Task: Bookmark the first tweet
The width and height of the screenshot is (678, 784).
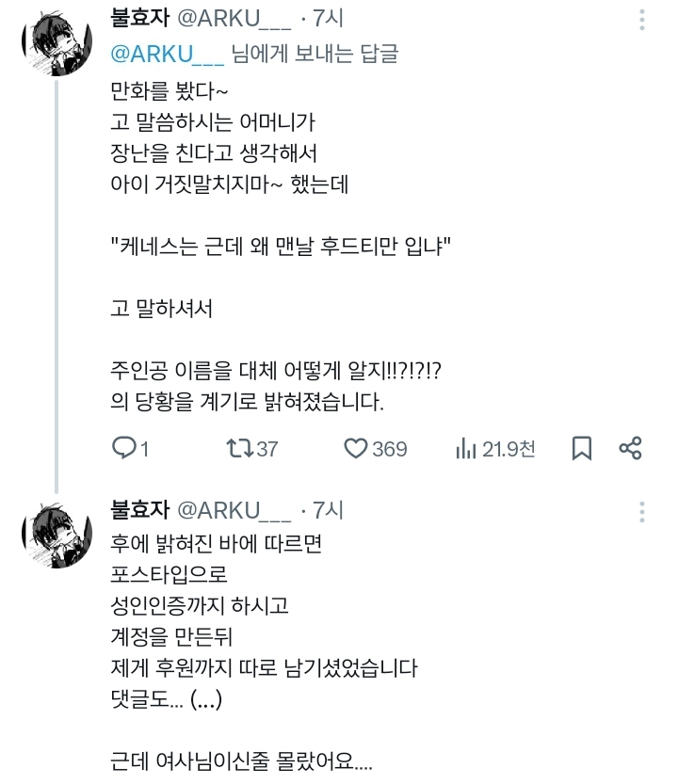Action: pyautogui.click(x=582, y=449)
